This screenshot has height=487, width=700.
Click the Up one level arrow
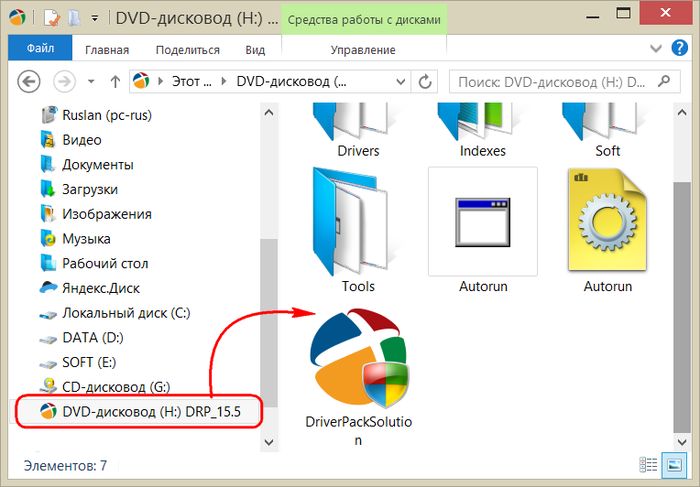pyautogui.click(x=115, y=81)
